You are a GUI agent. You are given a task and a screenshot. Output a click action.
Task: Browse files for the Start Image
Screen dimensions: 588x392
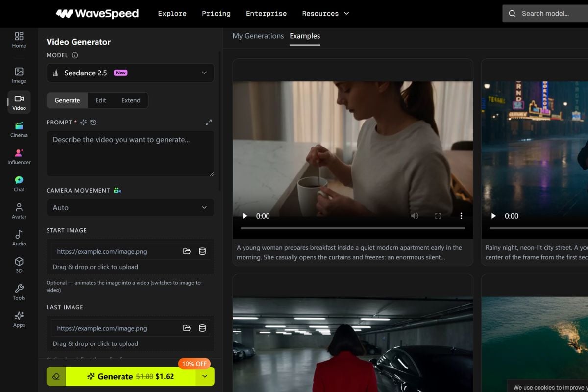[187, 251]
